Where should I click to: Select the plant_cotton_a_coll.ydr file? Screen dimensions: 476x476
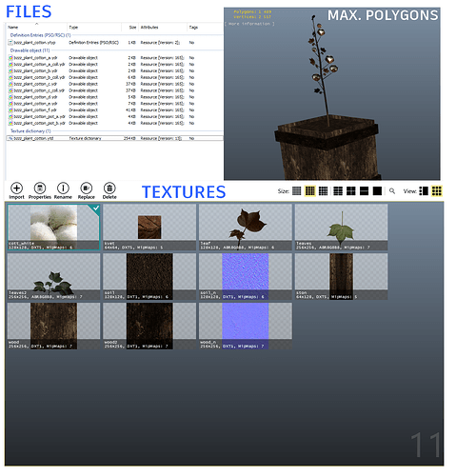pyautogui.click(x=115, y=65)
